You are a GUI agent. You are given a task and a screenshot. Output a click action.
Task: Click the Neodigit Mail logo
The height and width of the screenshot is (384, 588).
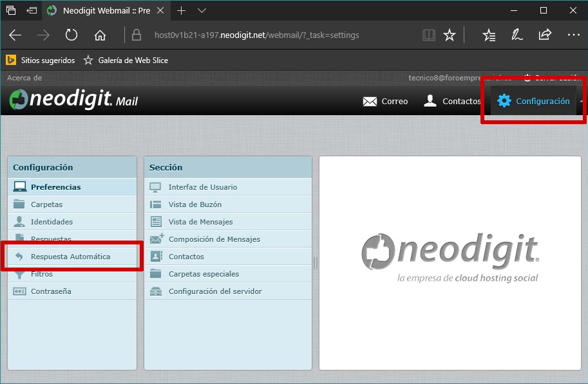pyautogui.click(x=73, y=99)
